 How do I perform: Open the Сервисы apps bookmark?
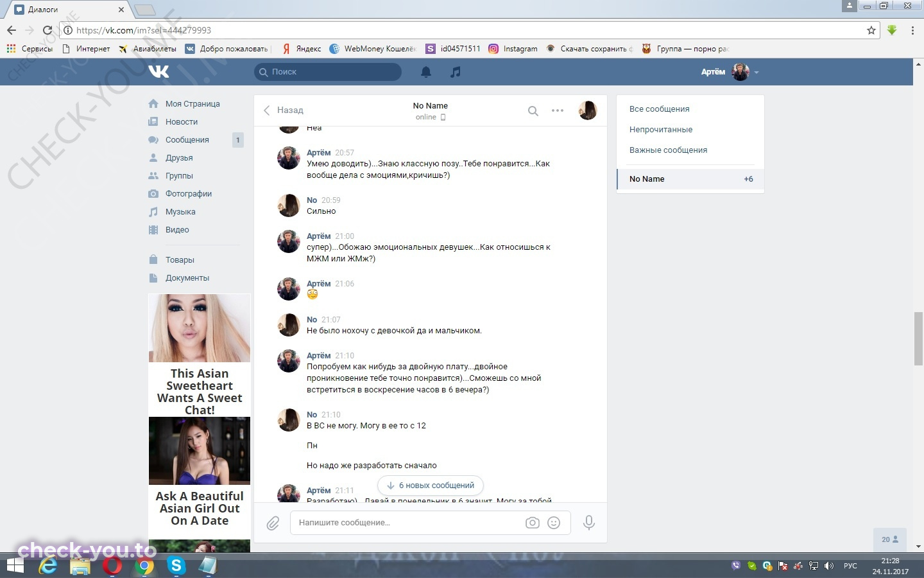tap(30, 49)
